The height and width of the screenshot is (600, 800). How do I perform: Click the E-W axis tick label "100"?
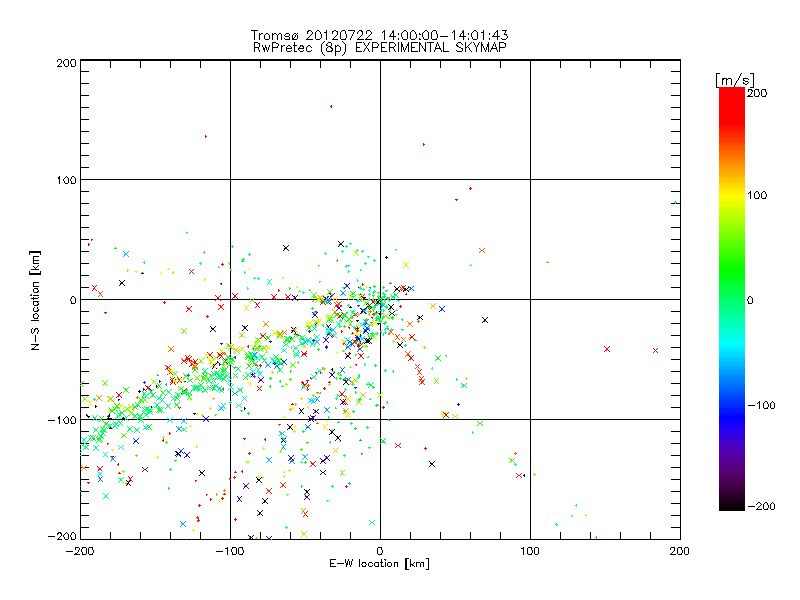click(530, 551)
